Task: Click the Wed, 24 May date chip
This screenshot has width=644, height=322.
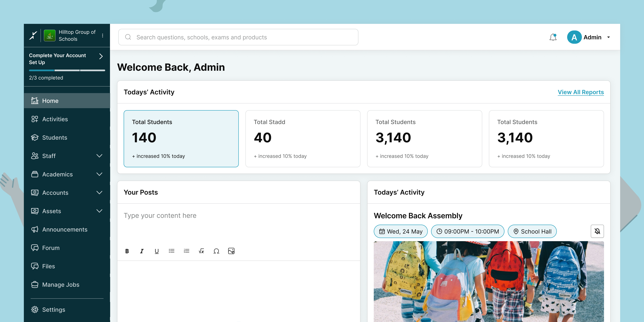Action: (x=401, y=231)
